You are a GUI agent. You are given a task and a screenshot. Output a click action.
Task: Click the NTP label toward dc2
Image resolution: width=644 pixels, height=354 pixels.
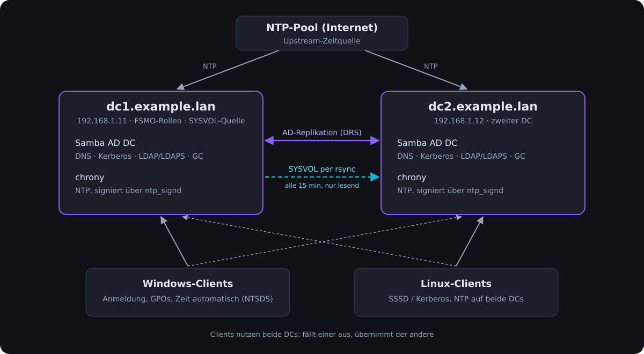(x=431, y=67)
